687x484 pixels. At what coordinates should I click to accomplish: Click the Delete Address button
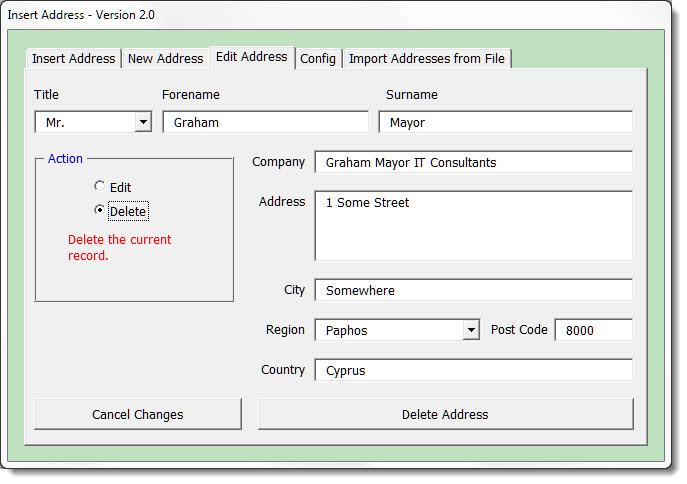pyautogui.click(x=446, y=414)
